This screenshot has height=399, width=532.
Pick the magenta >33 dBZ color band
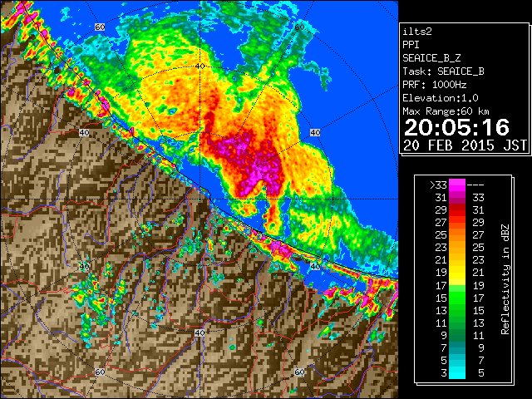click(x=457, y=185)
